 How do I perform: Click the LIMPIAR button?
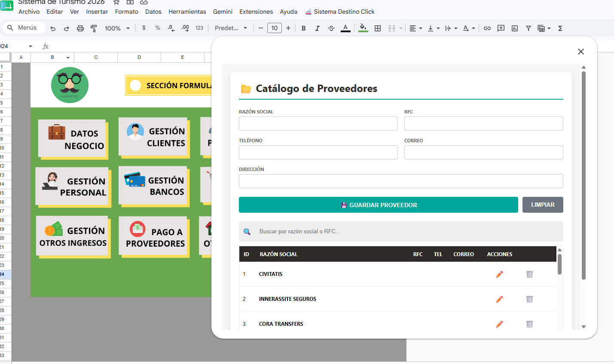click(543, 205)
